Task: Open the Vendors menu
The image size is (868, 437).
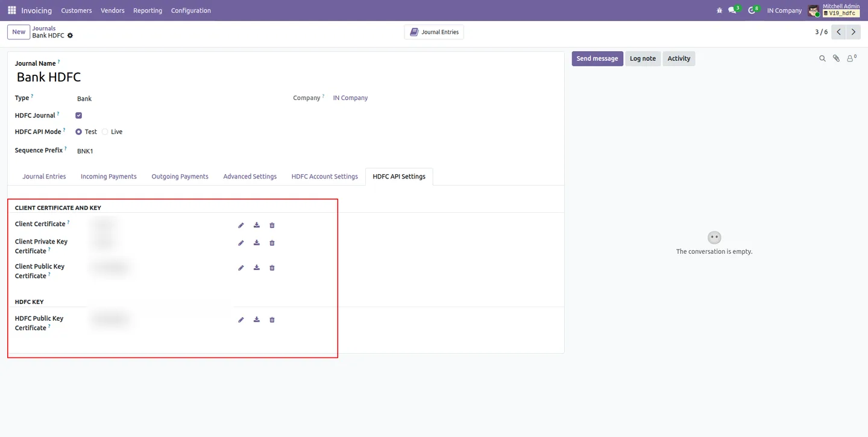Action: coord(113,10)
